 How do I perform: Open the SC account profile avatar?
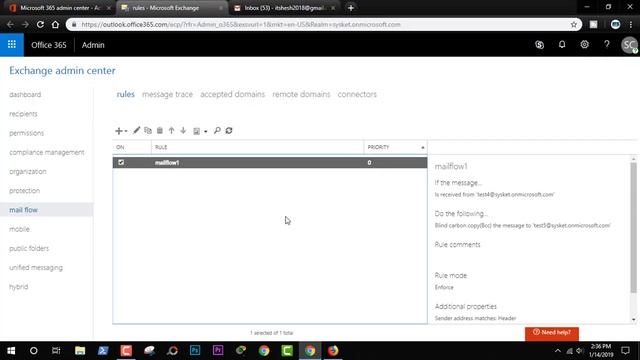[x=629, y=45]
